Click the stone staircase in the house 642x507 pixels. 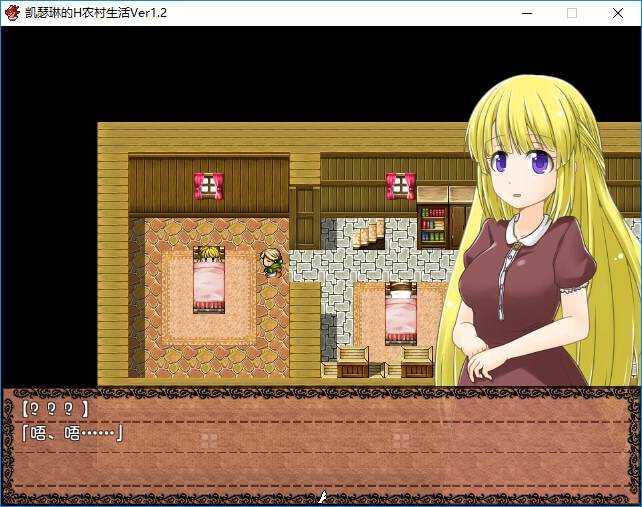[x=368, y=235]
